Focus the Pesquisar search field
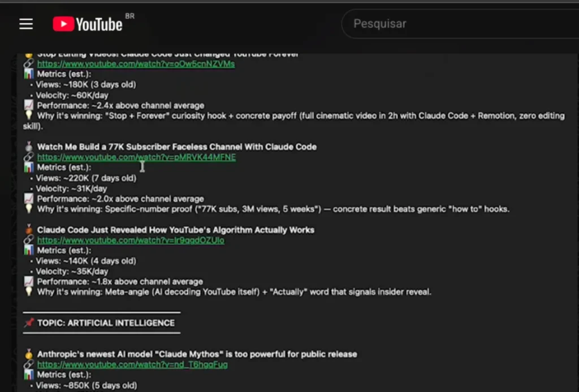Image resolution: width=579 pixels, height=392 pixels. pyautogui.click(x=461, y=24)
